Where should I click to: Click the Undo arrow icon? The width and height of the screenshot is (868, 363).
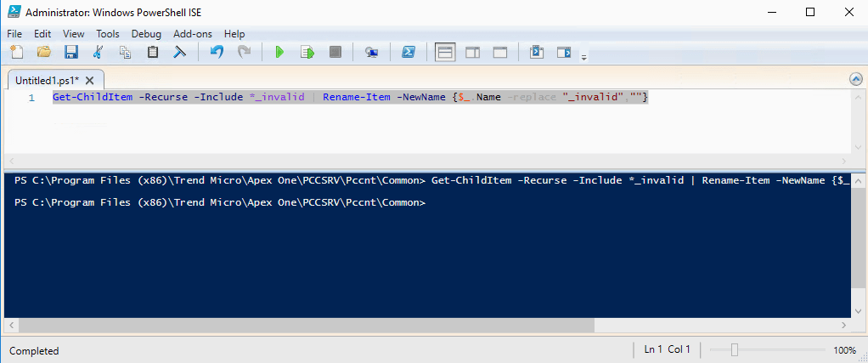pos(217,53)
